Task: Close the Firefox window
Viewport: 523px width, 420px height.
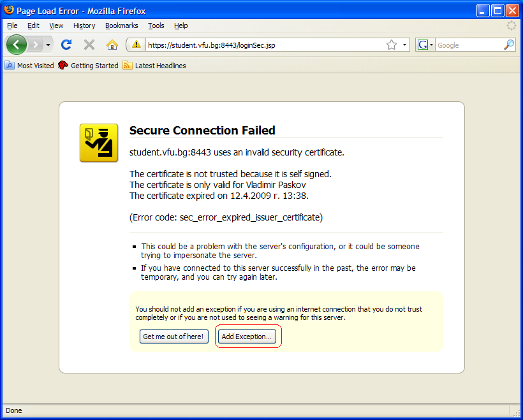Action: pyautogui.click(x=512, y=11)
